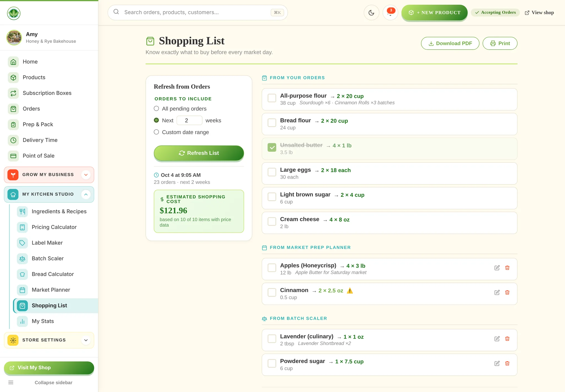Select Custom date range radio option
Image resolution: width=565 pixels, height=392 pixels.
156,132
